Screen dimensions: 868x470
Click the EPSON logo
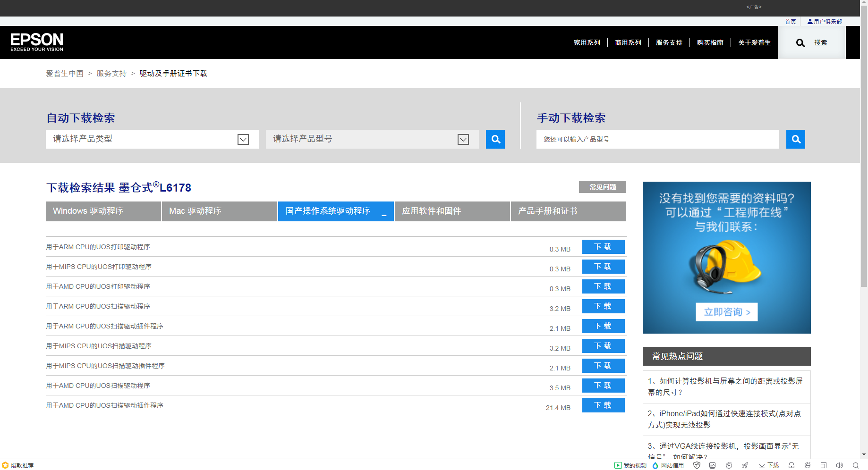37,42
